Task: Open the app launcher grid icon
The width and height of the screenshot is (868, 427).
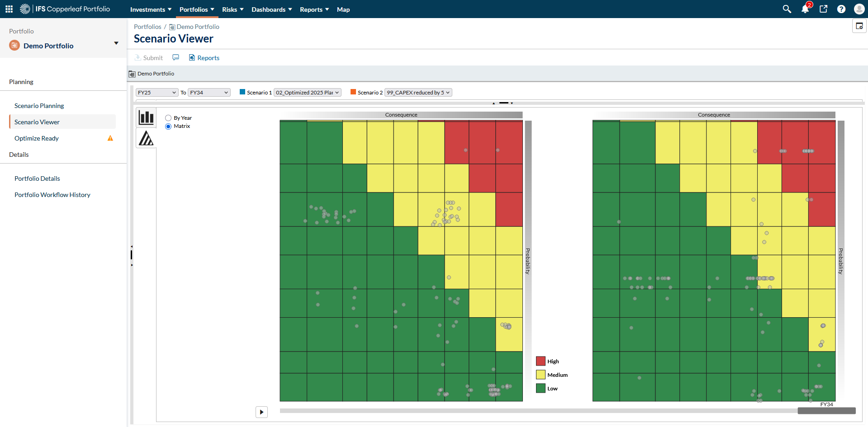Action: coord(9,9)
